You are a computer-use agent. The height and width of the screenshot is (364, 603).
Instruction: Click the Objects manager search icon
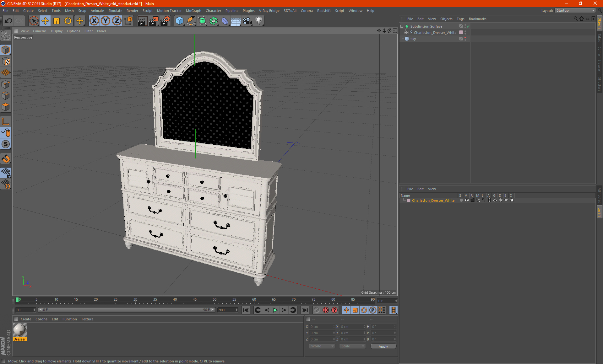click(575, 19)
